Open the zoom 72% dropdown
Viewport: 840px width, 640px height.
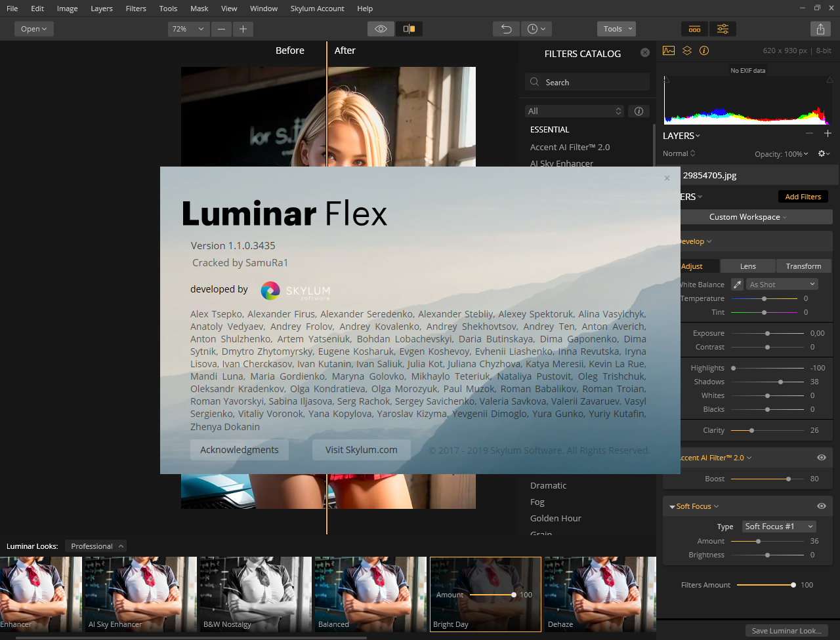point(188,29)
